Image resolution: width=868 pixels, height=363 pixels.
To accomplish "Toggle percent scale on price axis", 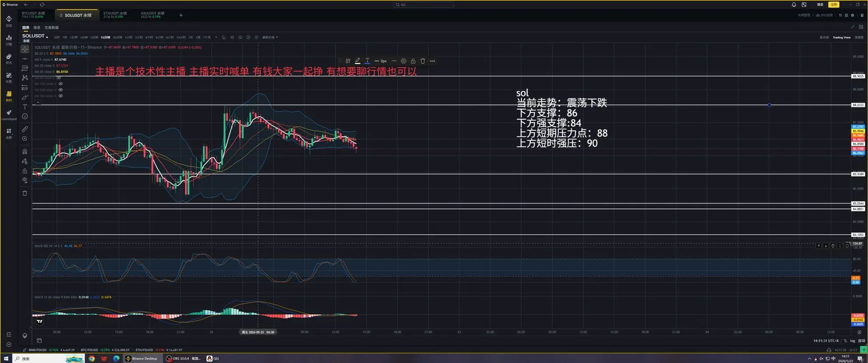I will point(845,341).
